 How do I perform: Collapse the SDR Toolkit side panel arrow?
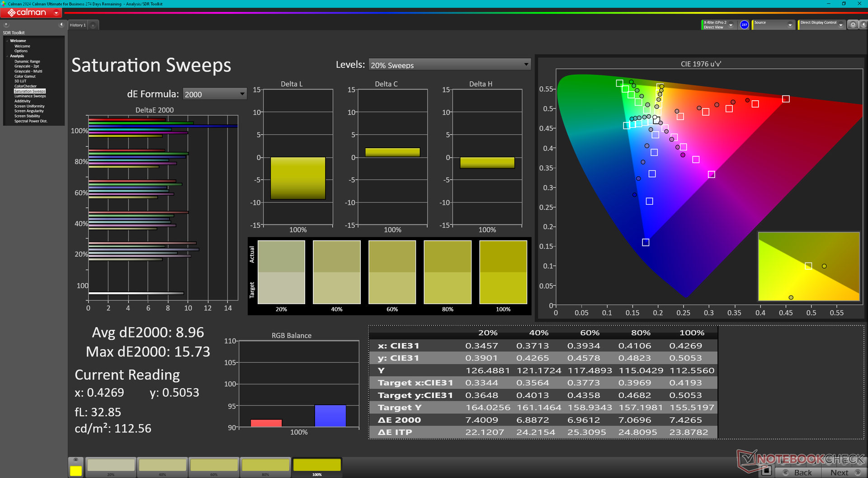click(61, 24)
